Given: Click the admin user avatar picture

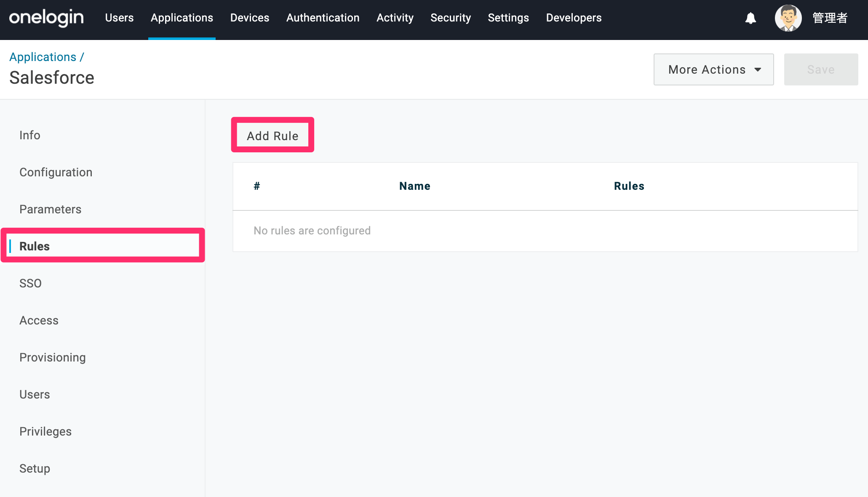Looking at the screenshot, I should 788,18.
